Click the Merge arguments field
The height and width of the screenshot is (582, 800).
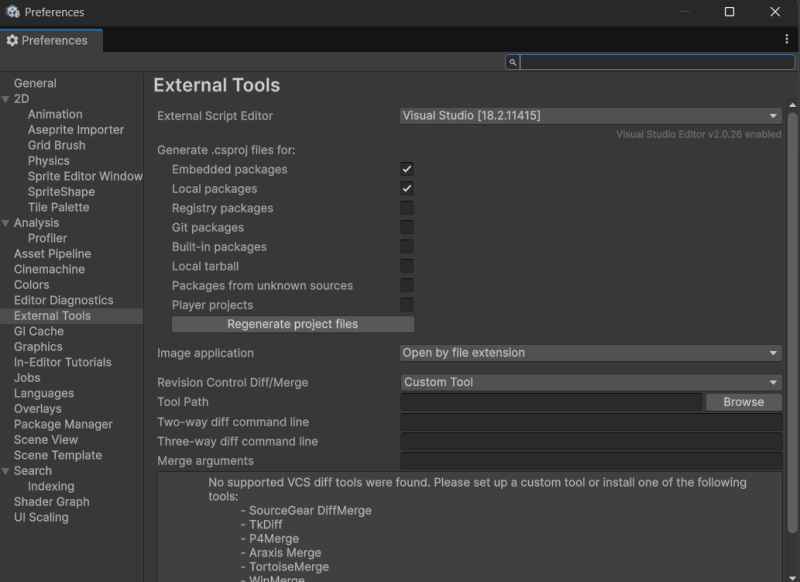tap(591, 461)
